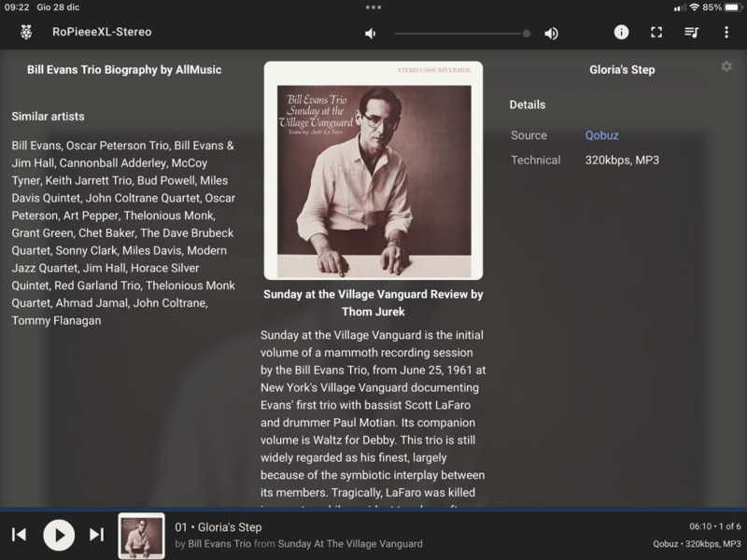
Task: Open the three-dot overflow menu
Action: (726, 33)
